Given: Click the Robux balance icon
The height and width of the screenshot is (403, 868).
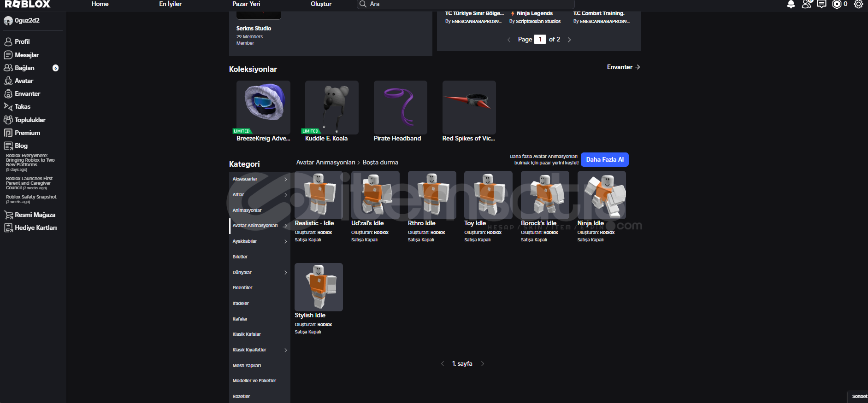Looking at the screenshot, I should (837, 4).
